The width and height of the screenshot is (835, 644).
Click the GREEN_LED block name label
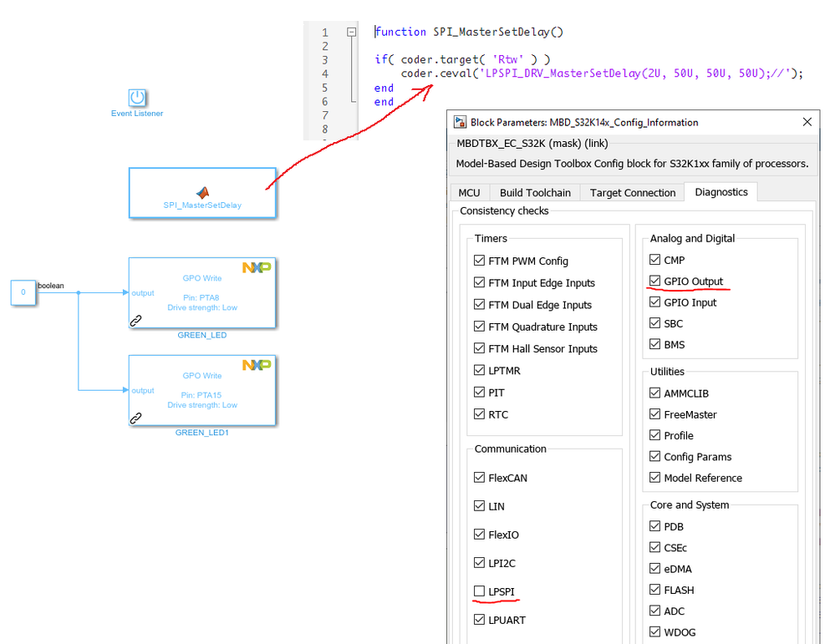click(x=201, y=335)
